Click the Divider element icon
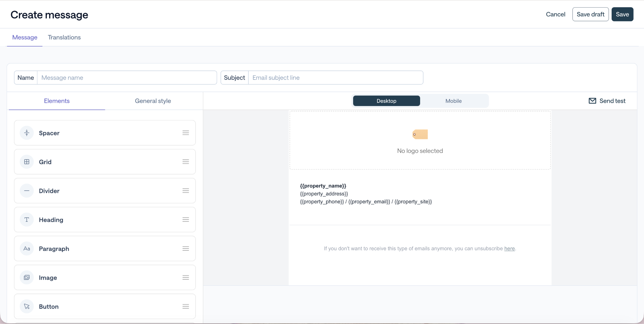The image size is (644, 324). [27, 191]
